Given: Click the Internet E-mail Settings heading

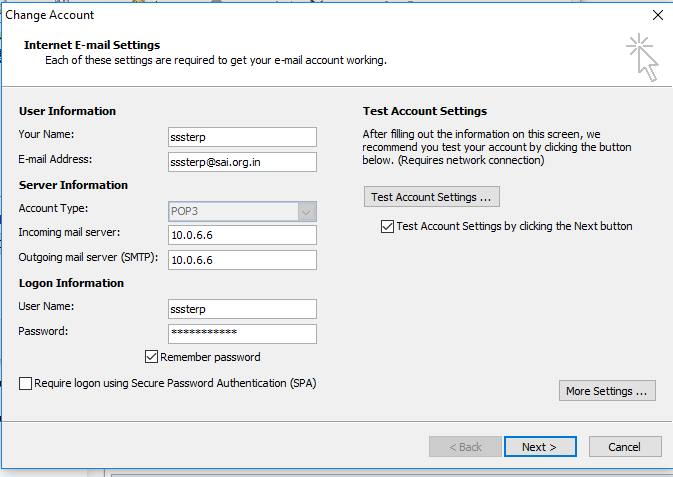Looking at the screenshot, I should click(x=92, y=45).
